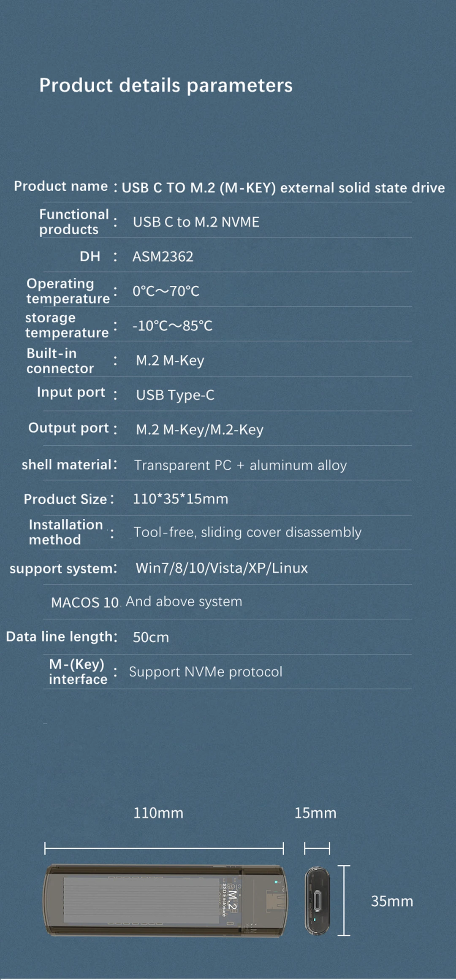Screen dimensions: 456x980
Task: Click the storage temperature value -10°C~85°C
Action: coord(172,326)
